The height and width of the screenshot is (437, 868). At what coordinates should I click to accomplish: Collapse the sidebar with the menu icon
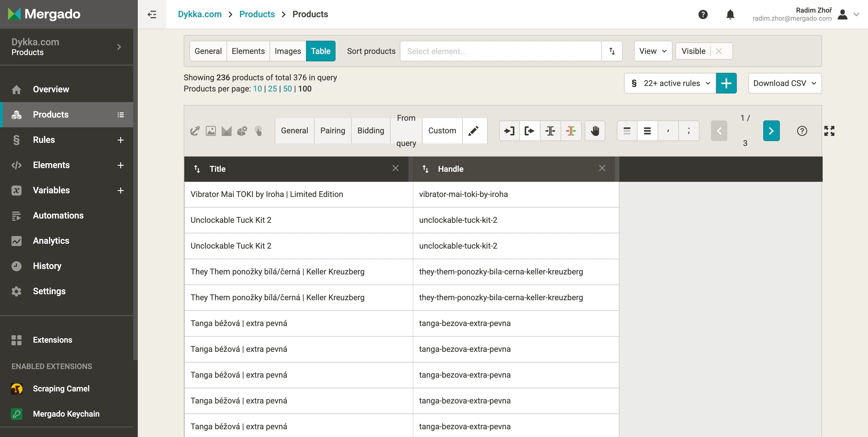click(152, 14)
